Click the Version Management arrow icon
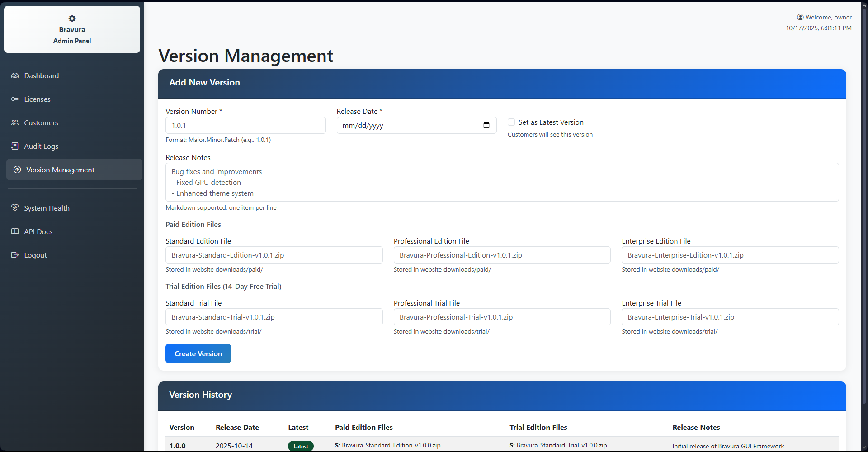This screenshot has width=868, height=452. pos(17,169)
